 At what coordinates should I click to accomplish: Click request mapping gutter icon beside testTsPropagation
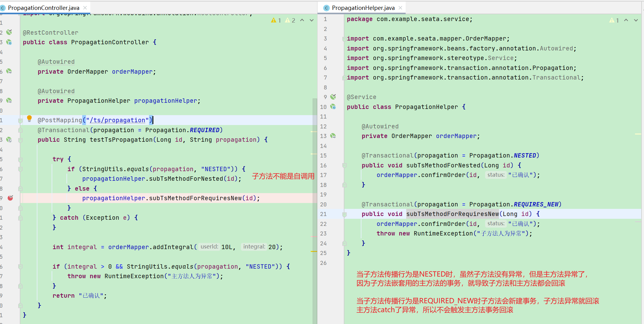point(9,140)
